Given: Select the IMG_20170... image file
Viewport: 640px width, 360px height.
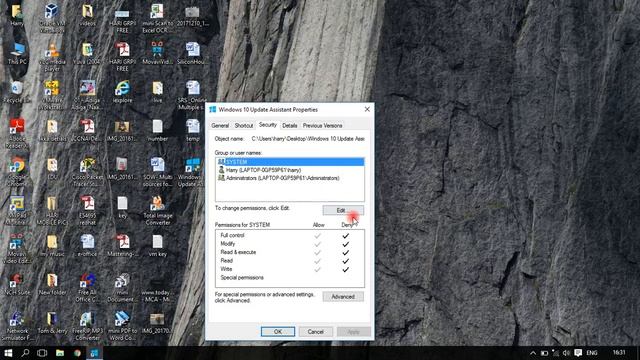Looking at the screenshot, I should 158,323.
